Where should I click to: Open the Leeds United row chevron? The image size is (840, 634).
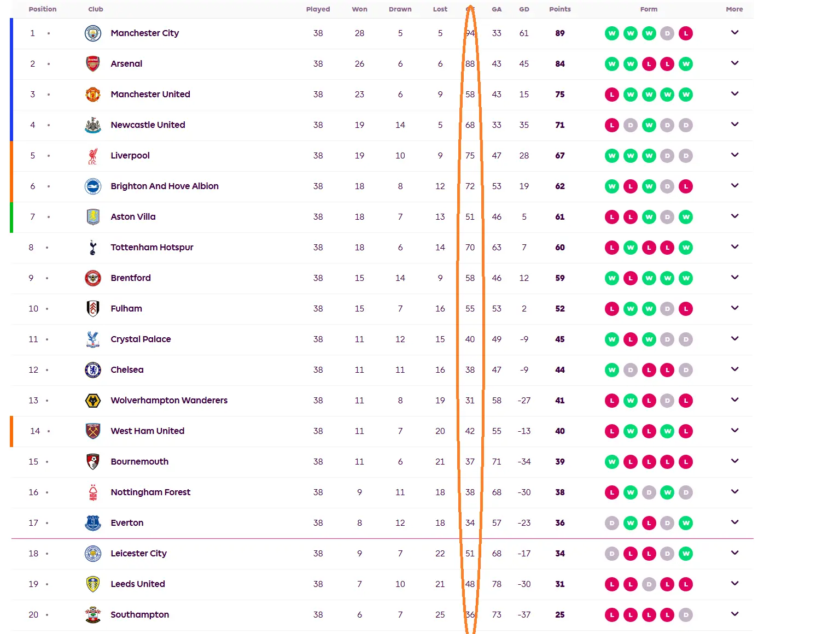tap(734, 584)
